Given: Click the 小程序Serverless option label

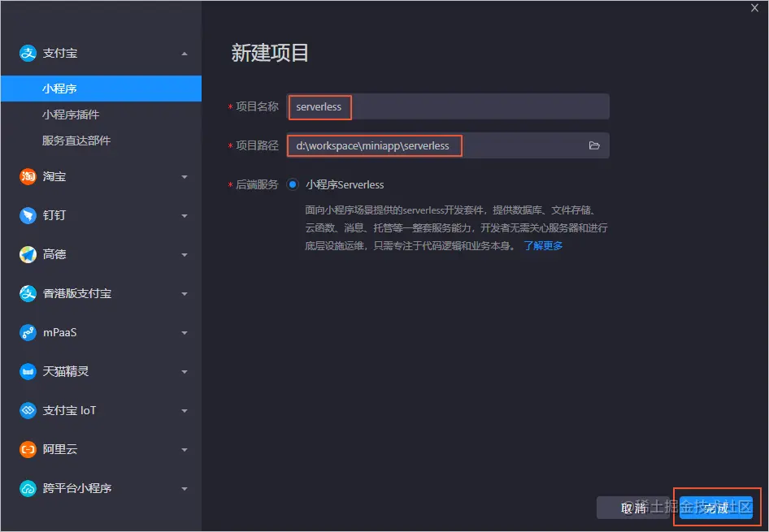Looking at the screenshot, I should pyautogui.click(x=345, y=184).
